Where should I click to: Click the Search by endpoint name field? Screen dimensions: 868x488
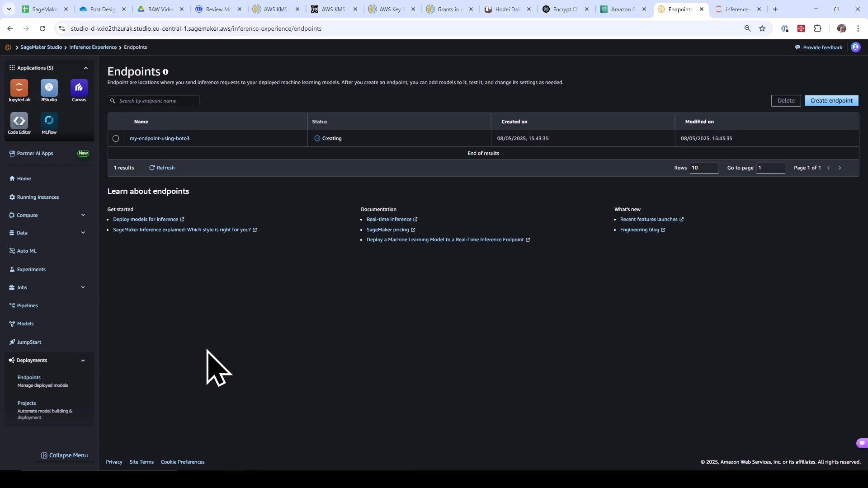pos(154,101)
